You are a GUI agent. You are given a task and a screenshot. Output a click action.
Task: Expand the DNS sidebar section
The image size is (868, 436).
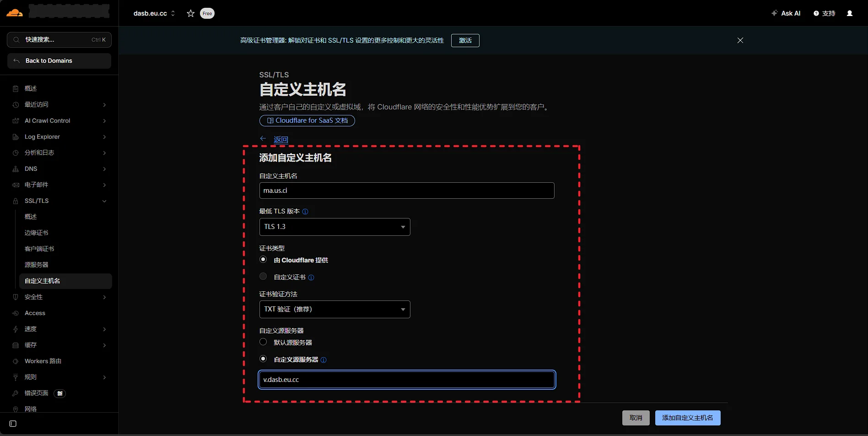point(104,169)
